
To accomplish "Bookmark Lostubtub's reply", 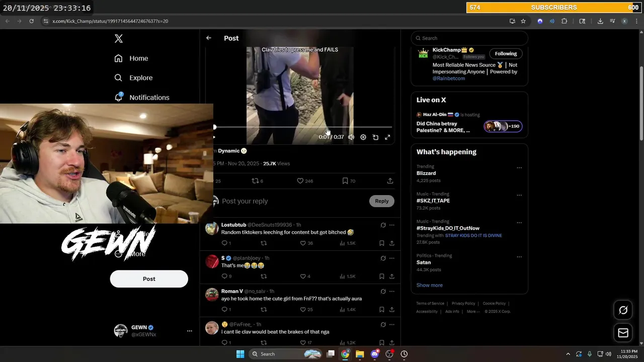I will (x=382, y=243).
